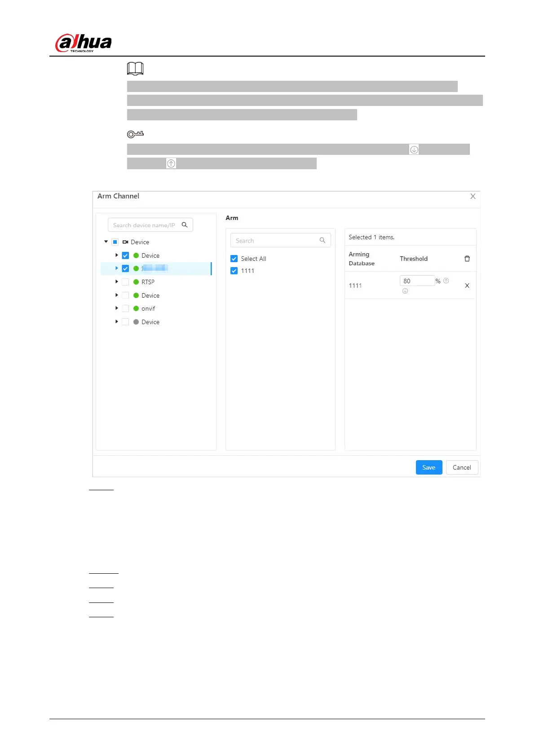
Task: Increase threshold with the up arrow icon
Action: [446, 281]
